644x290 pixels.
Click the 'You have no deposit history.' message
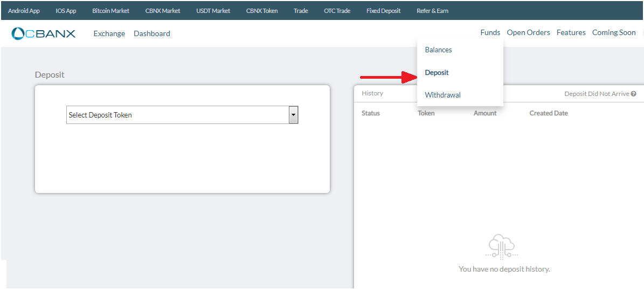pos(504,270)
